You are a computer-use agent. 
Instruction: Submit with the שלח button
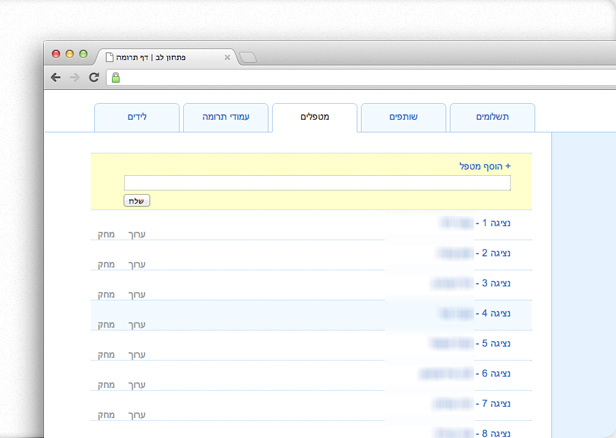pyautogui.click(x=137, y=201)
